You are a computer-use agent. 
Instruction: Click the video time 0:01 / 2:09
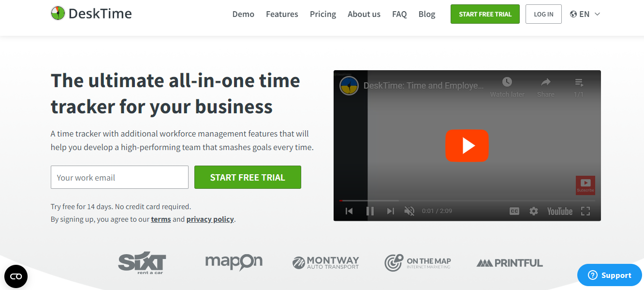point(437,211)
